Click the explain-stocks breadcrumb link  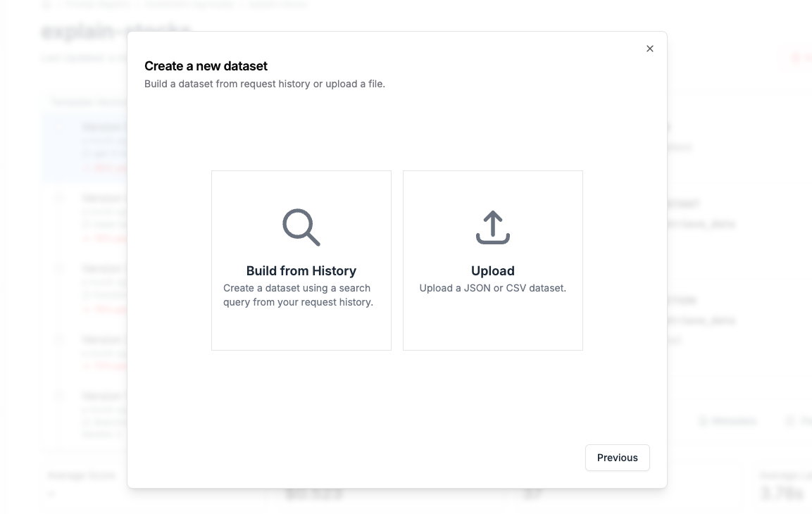coord(277,5)
